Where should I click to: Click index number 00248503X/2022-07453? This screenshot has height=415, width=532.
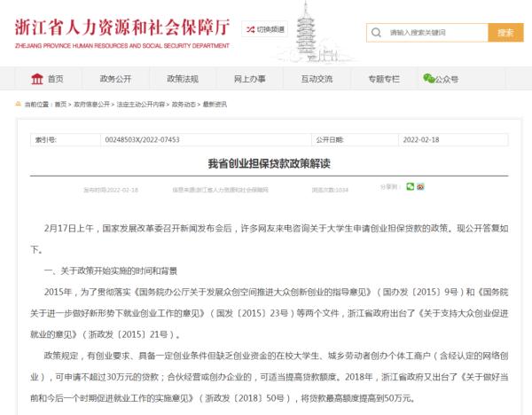(142, 140)
